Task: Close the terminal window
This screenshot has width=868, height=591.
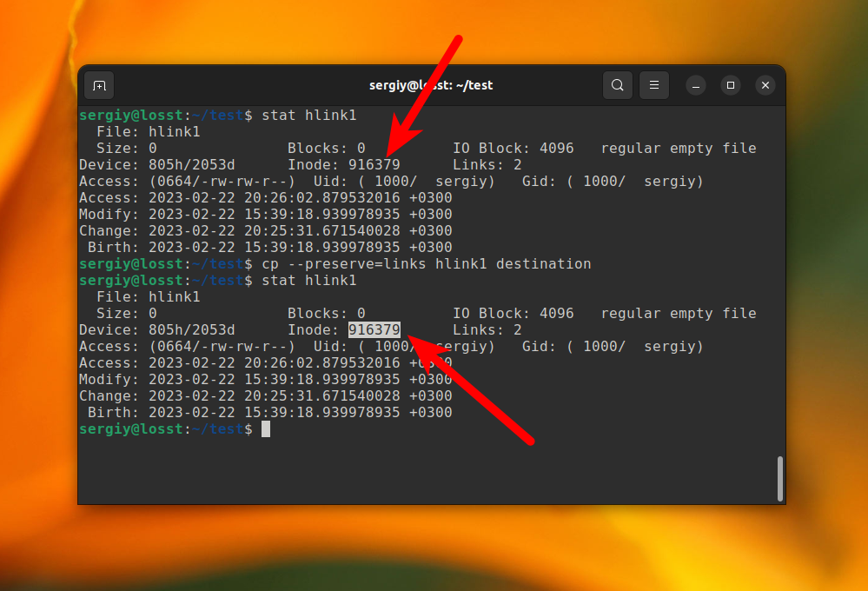Action: pos(765,85)
